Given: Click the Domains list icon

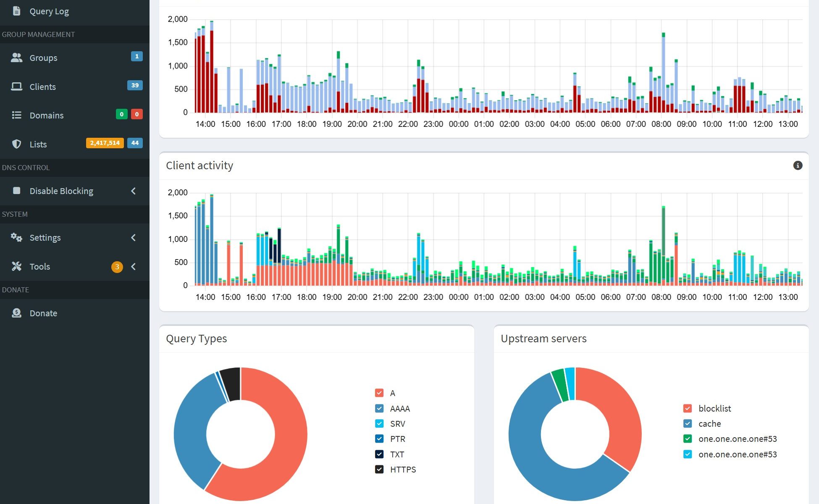Looking at the screenshot, I should 16,115.
